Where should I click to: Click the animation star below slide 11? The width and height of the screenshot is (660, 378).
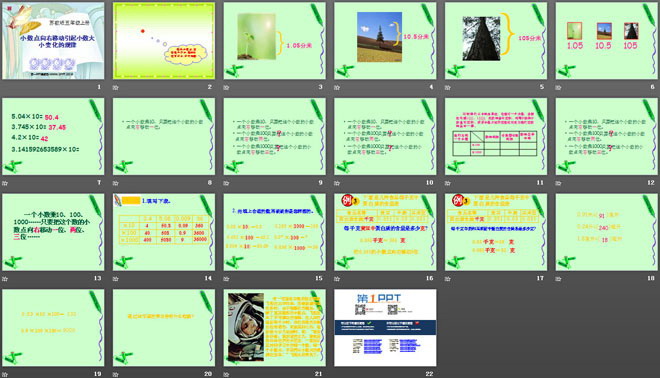447,183
